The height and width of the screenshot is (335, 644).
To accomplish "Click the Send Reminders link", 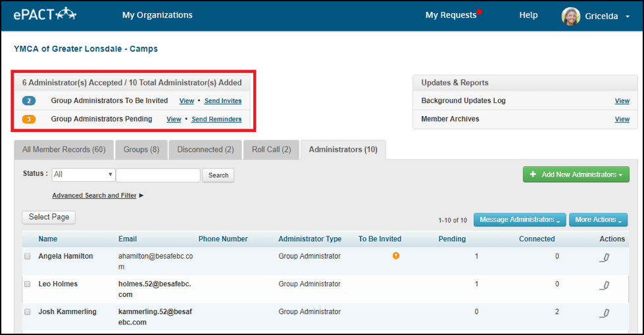I will click(x=216, y=120).
